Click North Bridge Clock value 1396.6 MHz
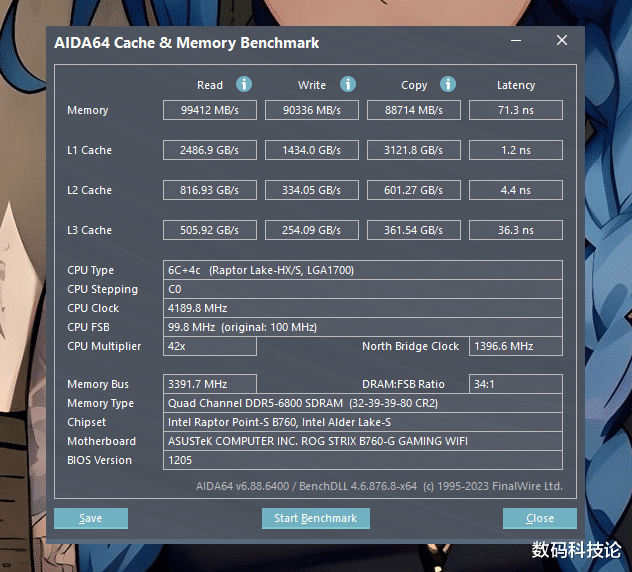 tap(516, 346)
